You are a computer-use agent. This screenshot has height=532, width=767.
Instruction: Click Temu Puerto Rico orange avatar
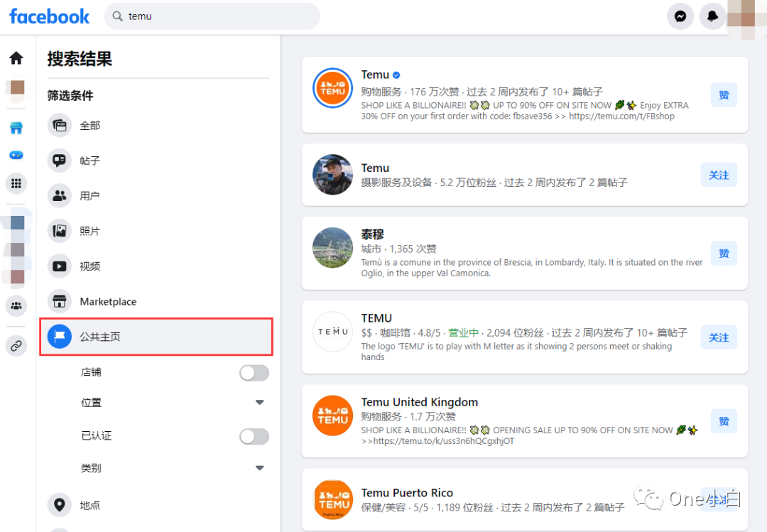(x=332, y=499)
